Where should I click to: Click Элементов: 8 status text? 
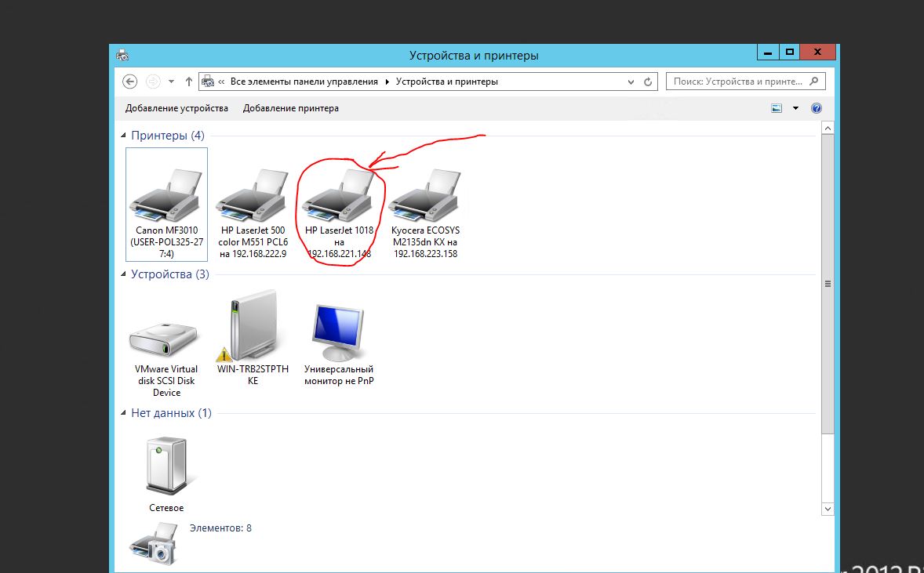[x=220, y=528]
